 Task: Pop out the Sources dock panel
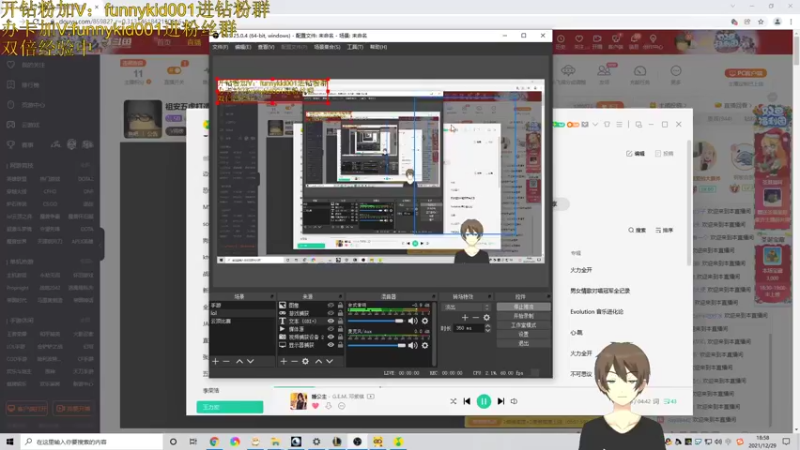(x=340, y=296)
